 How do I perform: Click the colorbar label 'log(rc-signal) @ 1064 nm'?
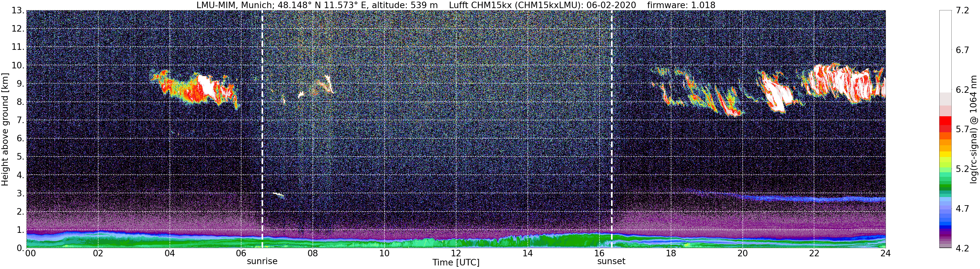pyautogui.click(x=973, y=129)
